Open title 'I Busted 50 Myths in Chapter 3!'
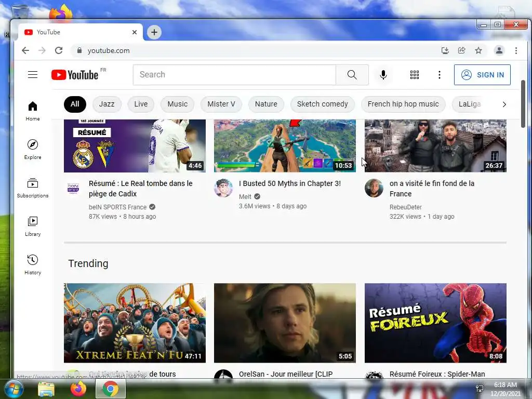532x399 pixels. coord(290,183)
